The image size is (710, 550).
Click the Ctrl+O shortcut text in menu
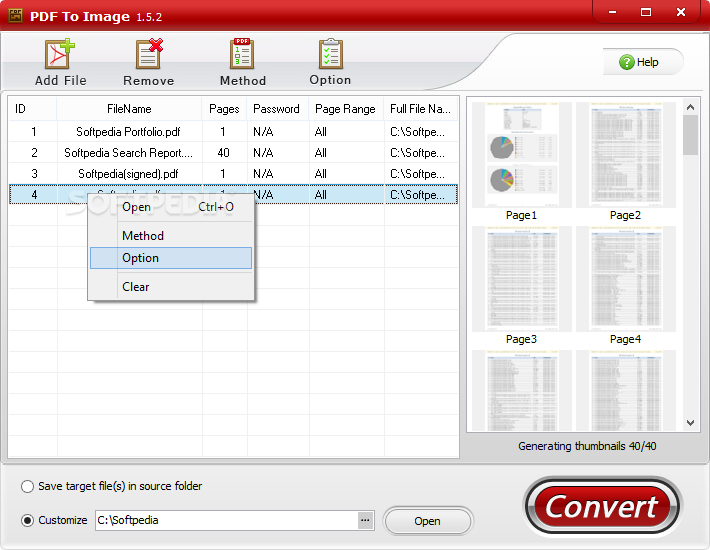click(x=216, y=207)
